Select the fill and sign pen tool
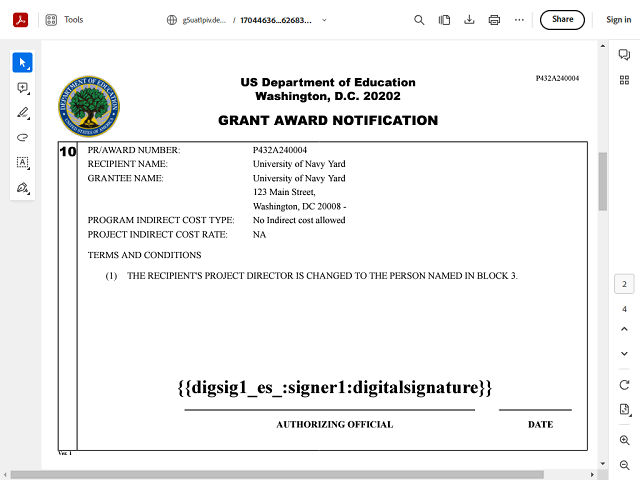 click(22, 188)
